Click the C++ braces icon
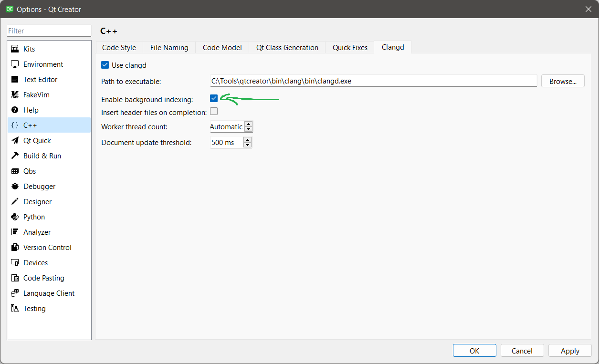This screenshot has height=364, width=599. click(15, 125)
